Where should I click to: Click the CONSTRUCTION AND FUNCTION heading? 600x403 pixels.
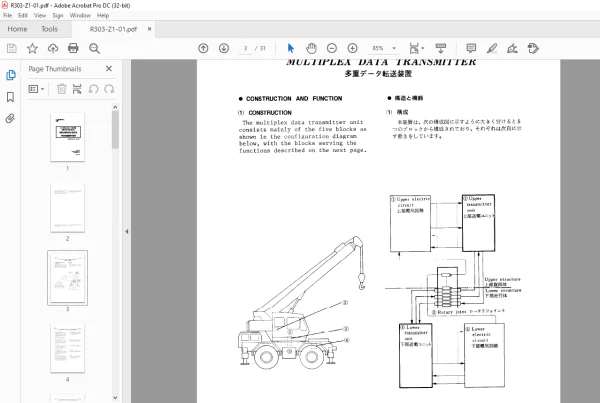[x=294, y=98]
